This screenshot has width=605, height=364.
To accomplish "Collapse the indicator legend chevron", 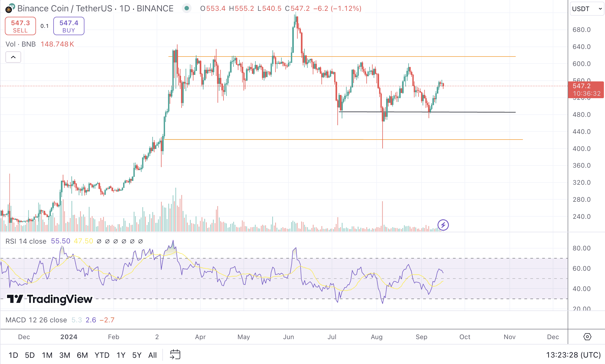I will click(x=13, y=57).
